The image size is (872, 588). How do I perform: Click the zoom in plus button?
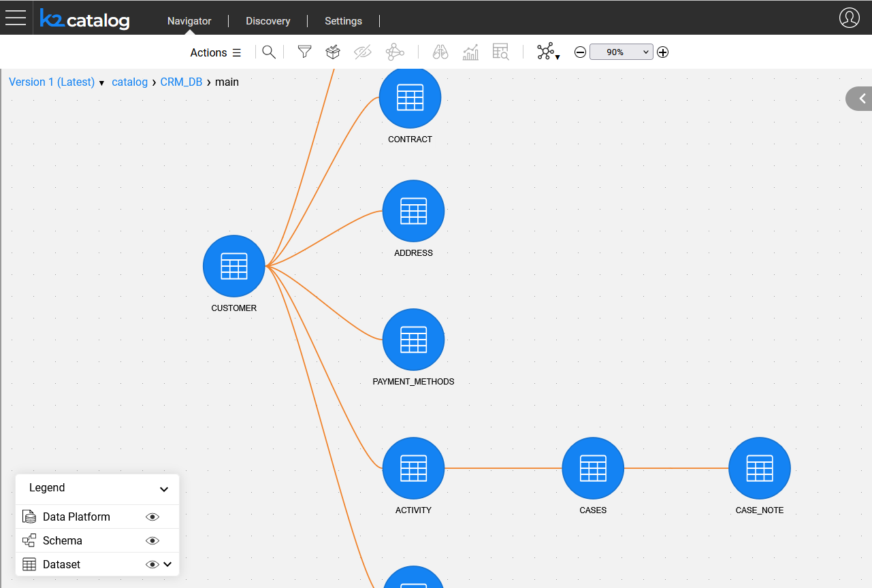point(663,52)
